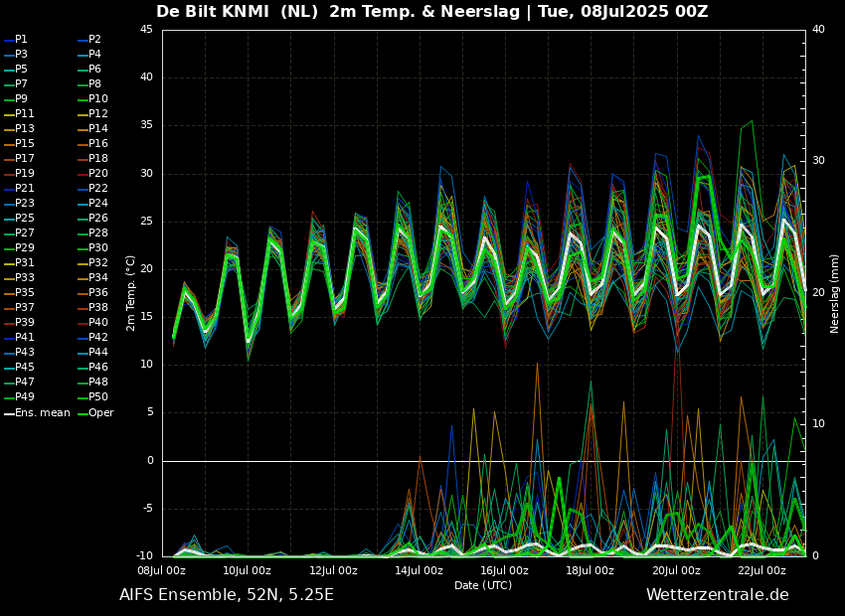This screenshot has width=845, height=616.
Task: Click the 45 temperature axis tick label
Action: (146, 30)
